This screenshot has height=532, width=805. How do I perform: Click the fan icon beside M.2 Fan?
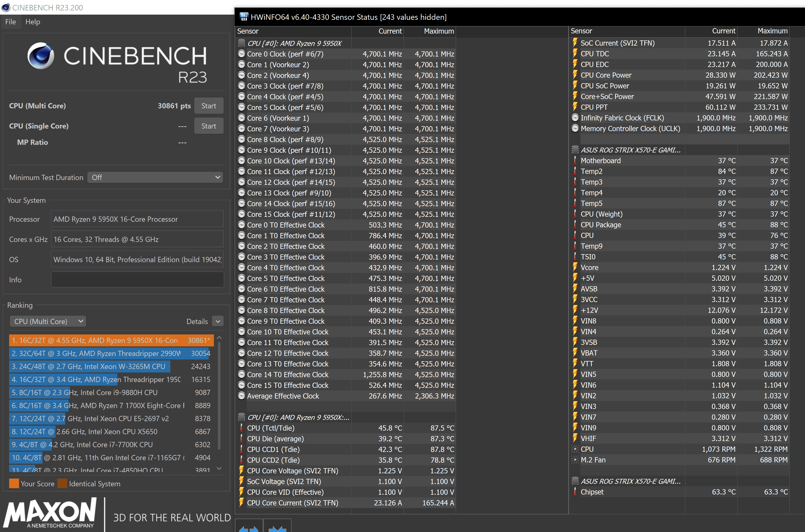[575, 460]
